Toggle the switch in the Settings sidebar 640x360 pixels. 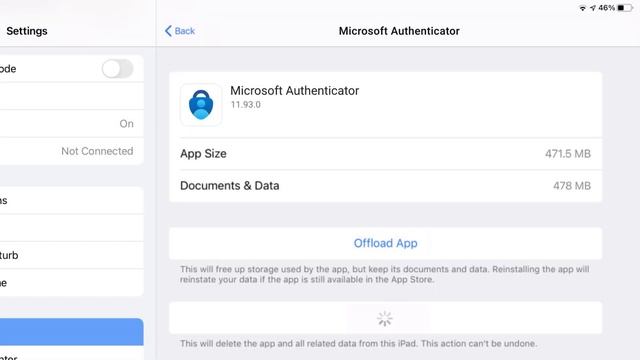click(118, 69)
